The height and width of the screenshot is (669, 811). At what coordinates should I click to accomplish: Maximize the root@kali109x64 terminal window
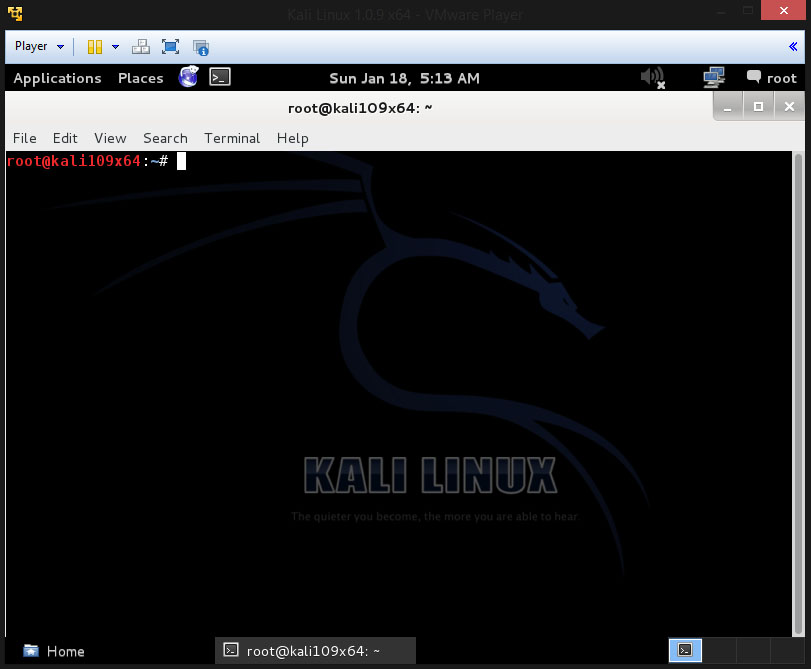tap(758, 107)
